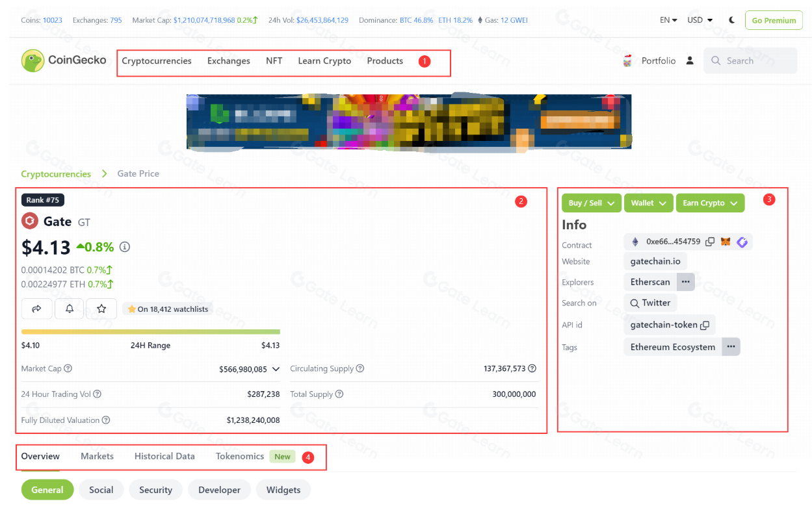The image size is (812, 508).
Task: Expand the Market Cap chevron
Action: click(x=276, y=369)
